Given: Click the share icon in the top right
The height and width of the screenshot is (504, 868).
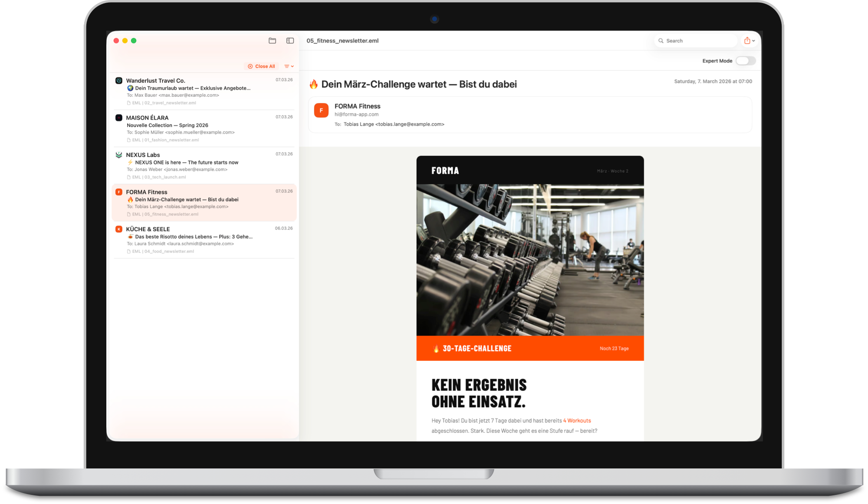Looking at the screenshot, I should [x=747, y=40].
